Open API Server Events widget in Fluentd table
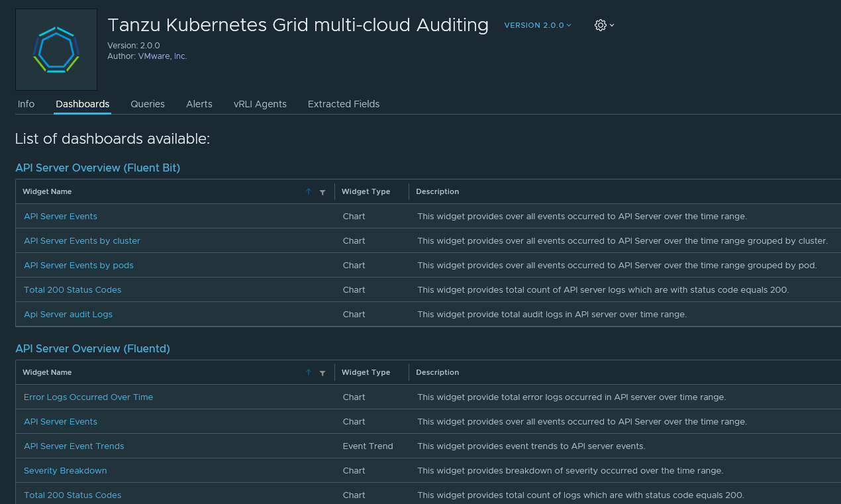The height and width of the screenshot is (504, 841). pos(60,421)
